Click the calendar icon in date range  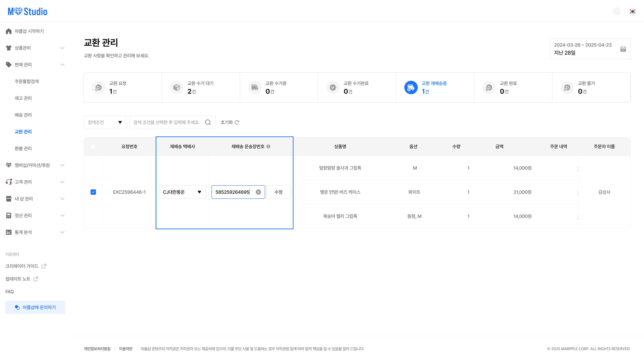pyautogui.click(x=623, y=49)
